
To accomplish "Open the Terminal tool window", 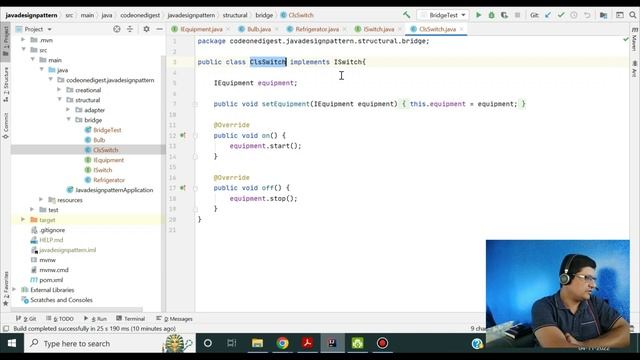I will pyautogui.click(x=131, y=319).
